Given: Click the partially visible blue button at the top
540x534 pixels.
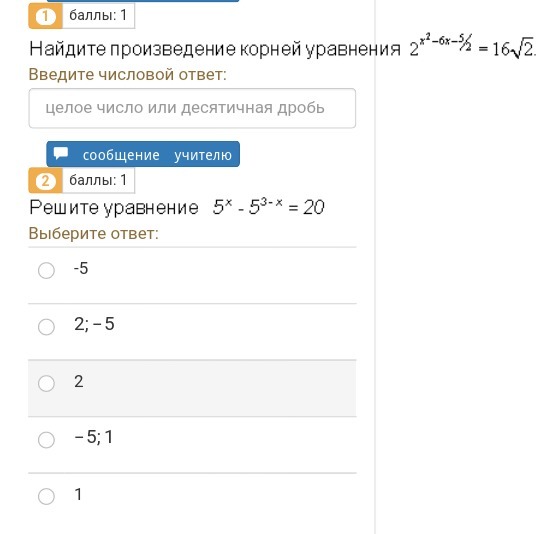Looking at the screenshot, I should [143, 1].
